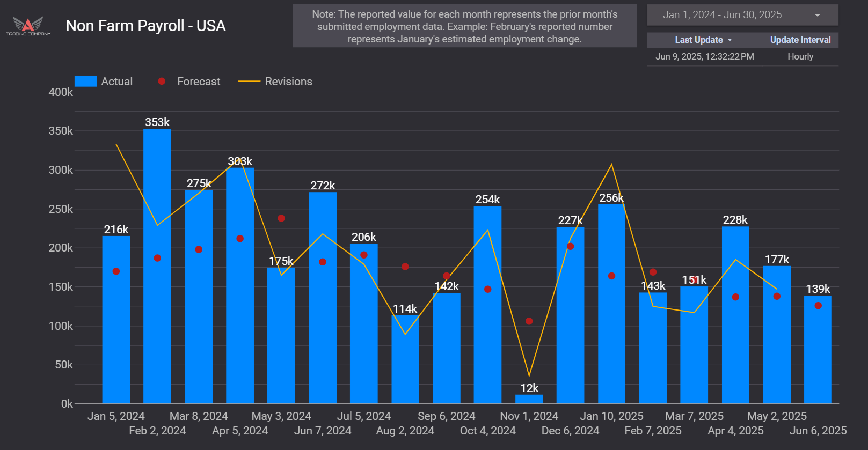Screen dimensions: 868x450
Task: Select the 12k bar for Nov 1, 2024
Action: [529, 399]
